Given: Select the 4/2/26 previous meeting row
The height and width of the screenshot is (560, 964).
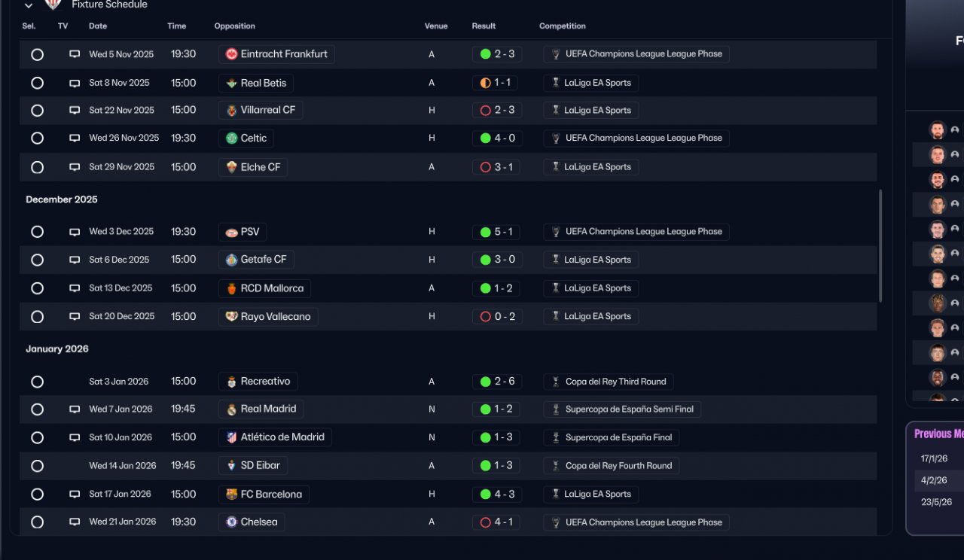Looking at the screenshot, I should coord(934,480).
